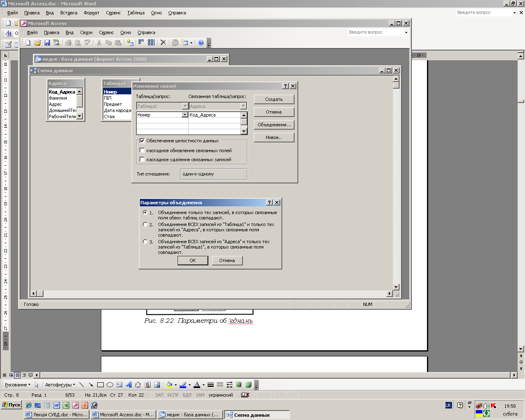Click the Select Objects pointer icon
The width and height of the screenshot is (525, 420).
pyautogui.click(x=37, y=385)
